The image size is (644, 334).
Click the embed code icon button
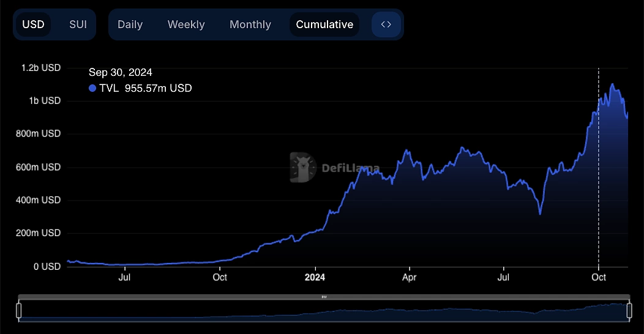tap(386, 24)
